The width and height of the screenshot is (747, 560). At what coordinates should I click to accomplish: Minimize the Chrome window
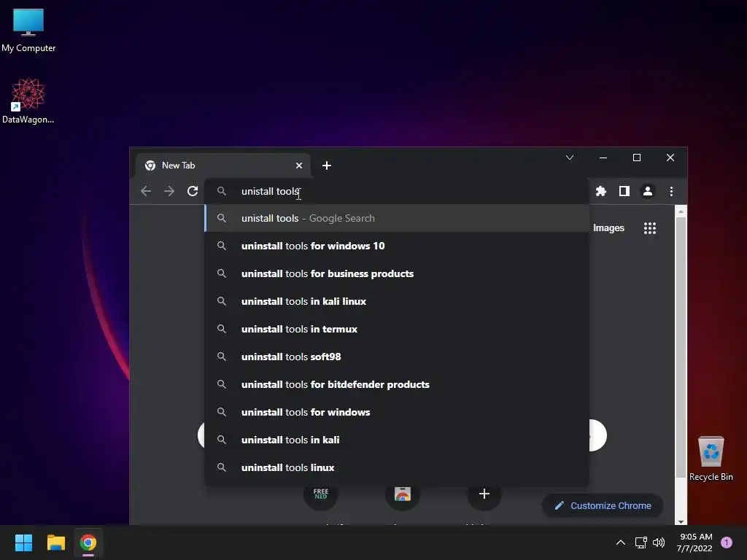(603, 157)
